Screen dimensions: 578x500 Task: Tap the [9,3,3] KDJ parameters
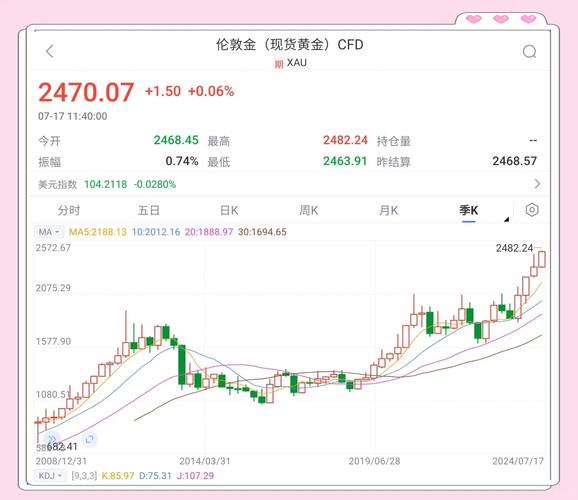tap(84, 476)
